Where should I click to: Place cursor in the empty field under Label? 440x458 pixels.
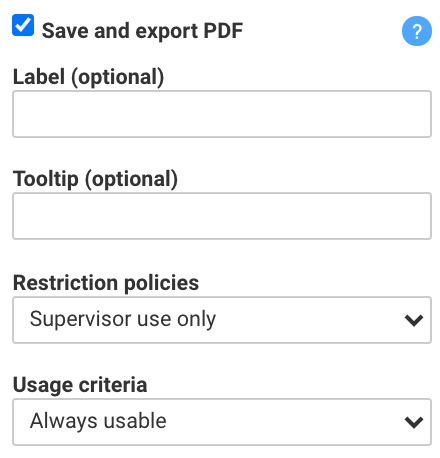pos(222,114)
